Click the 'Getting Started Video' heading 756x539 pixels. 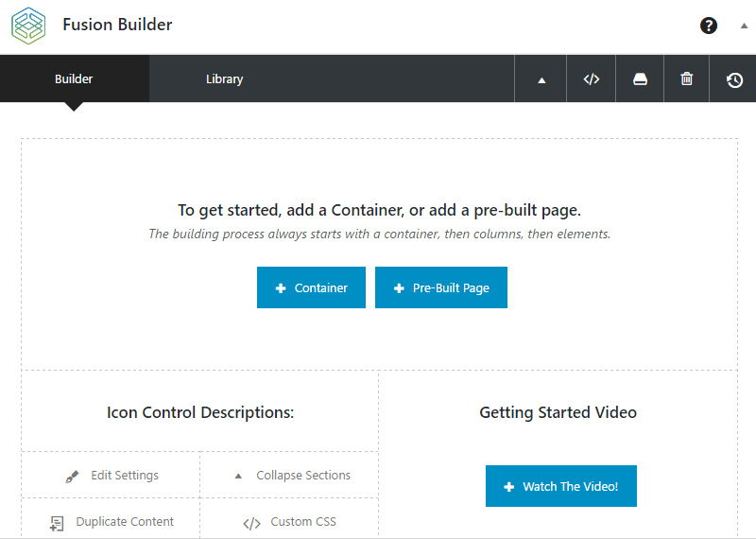(558, 412)
